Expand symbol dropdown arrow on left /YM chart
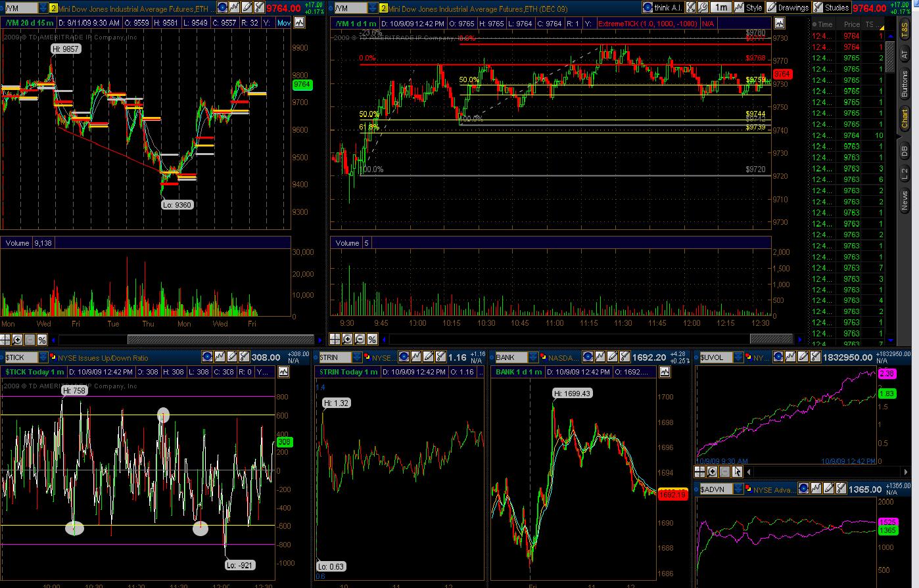919x588 pixels. click(x=43, y=8)
